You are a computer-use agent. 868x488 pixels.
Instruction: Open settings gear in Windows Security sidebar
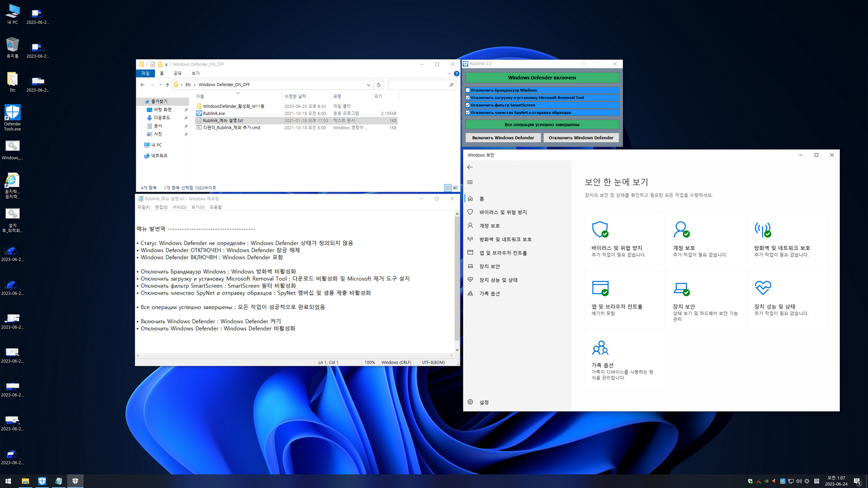pyautogui.click(x=471, y=402)
